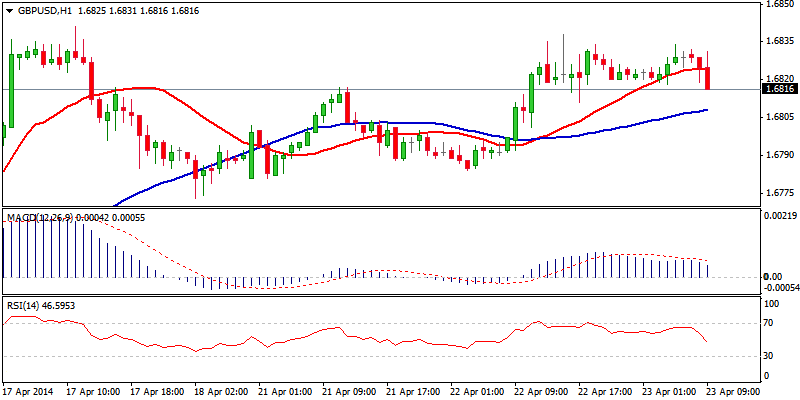Viewport: 800px width, 400px height.
Task: Click the 1.6805 price axis value
Action: 781,117
